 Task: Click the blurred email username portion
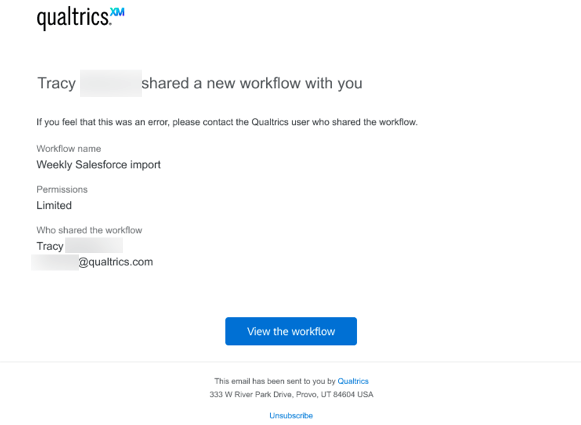pyautogui.click(x=55, y=262)
